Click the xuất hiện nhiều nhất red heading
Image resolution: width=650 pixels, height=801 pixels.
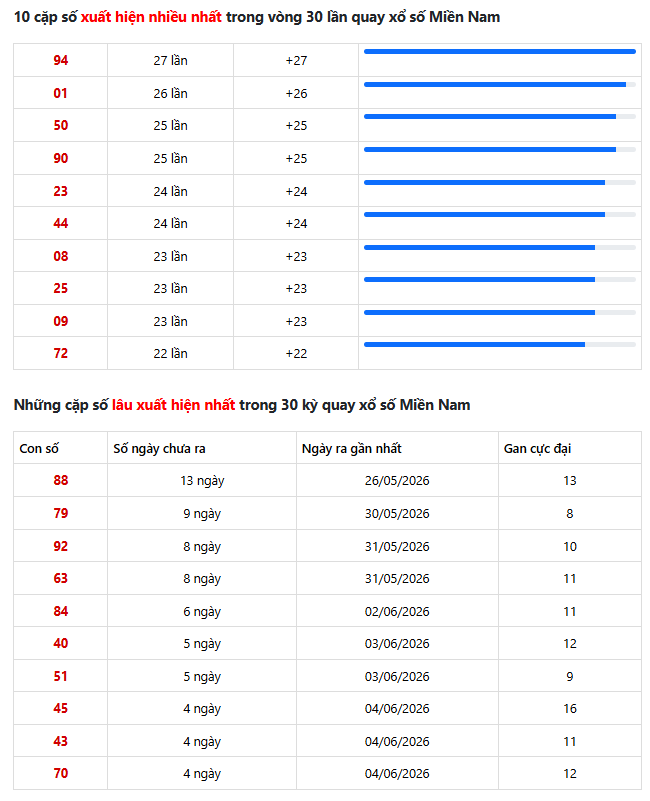(x=151, y=17)
